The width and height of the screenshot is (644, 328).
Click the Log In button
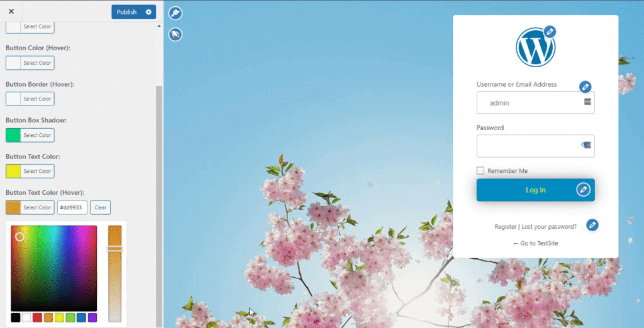(536, 190)
